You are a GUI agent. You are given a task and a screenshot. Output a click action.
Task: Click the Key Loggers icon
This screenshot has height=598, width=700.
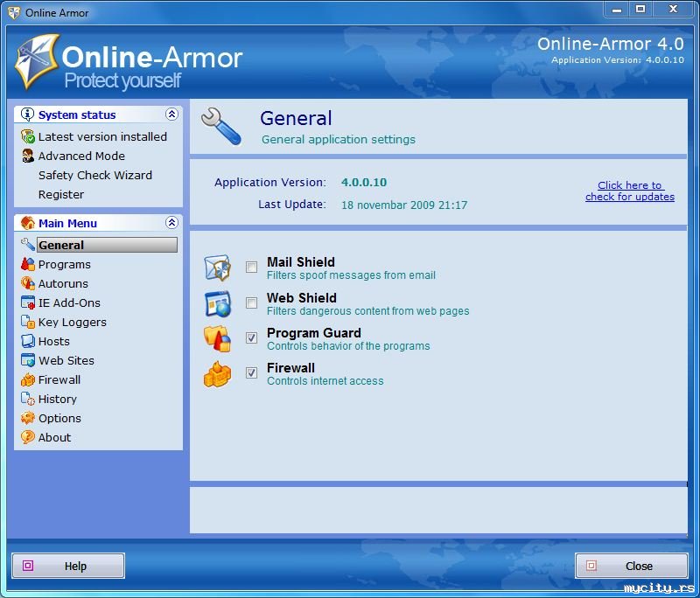pyautogui.click(x=28, y=322)
